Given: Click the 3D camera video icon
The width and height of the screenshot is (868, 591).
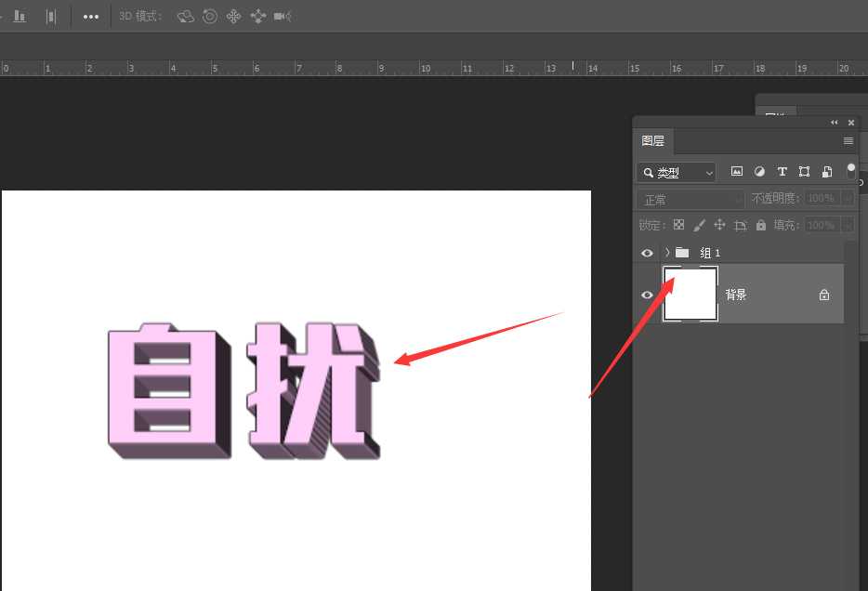Looking at the screenshot, I should pos(282,16).
